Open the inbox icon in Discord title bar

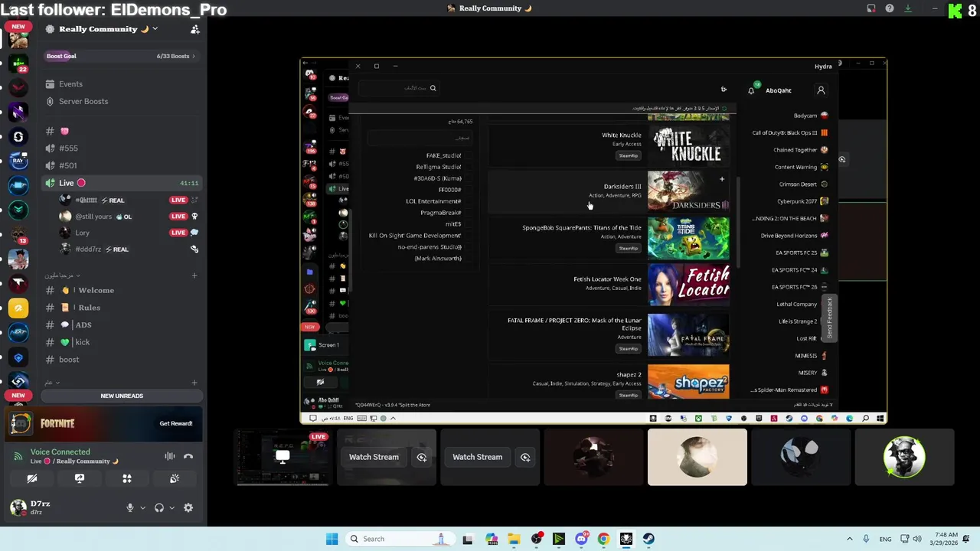click(x=871, y=8)
